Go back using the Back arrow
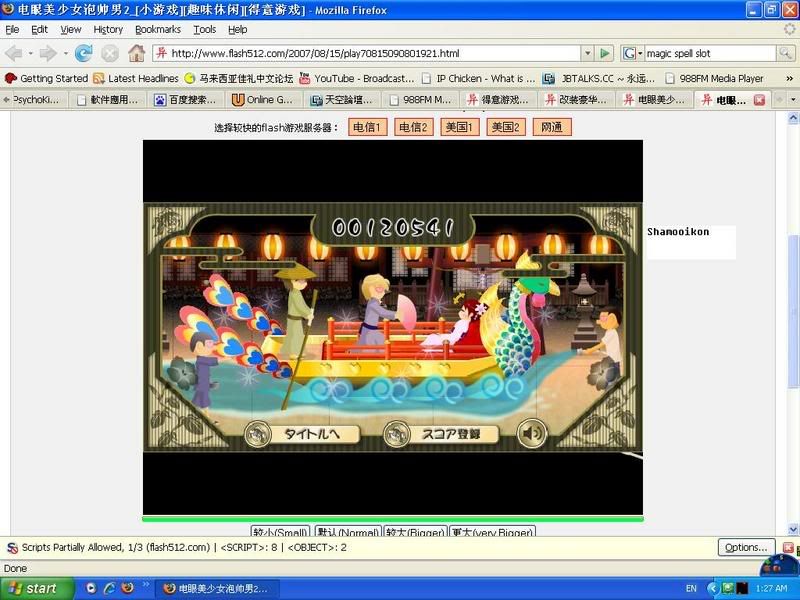 14,53
